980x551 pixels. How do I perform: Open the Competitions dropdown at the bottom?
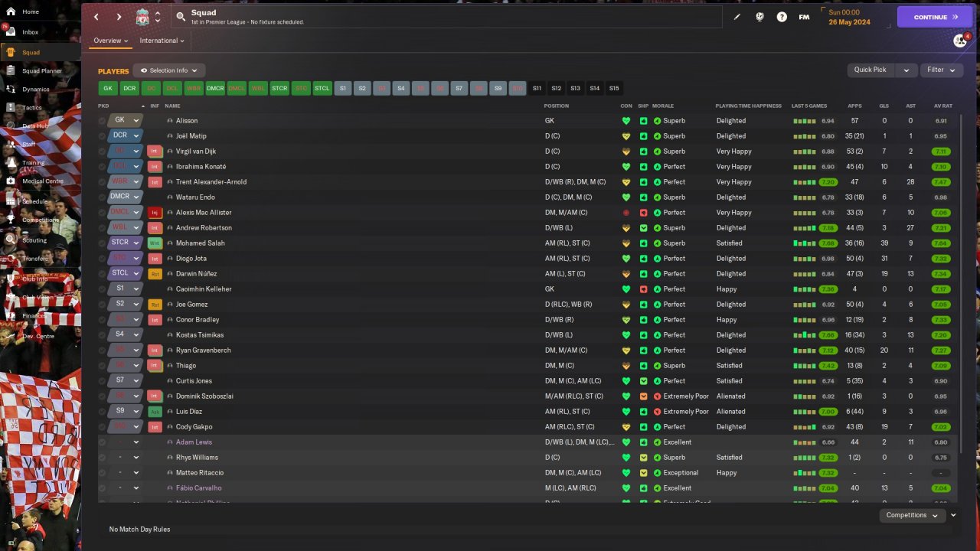(913, 515)
